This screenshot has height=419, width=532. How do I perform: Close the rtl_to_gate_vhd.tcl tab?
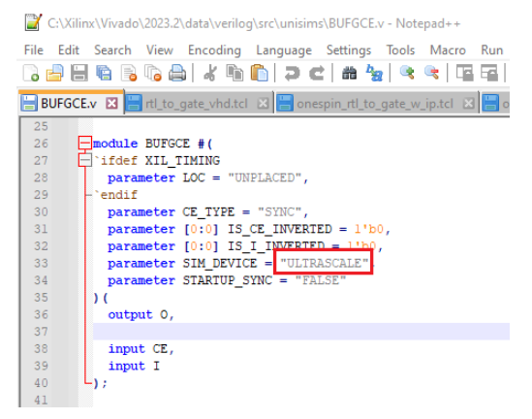tap(263, 103)
